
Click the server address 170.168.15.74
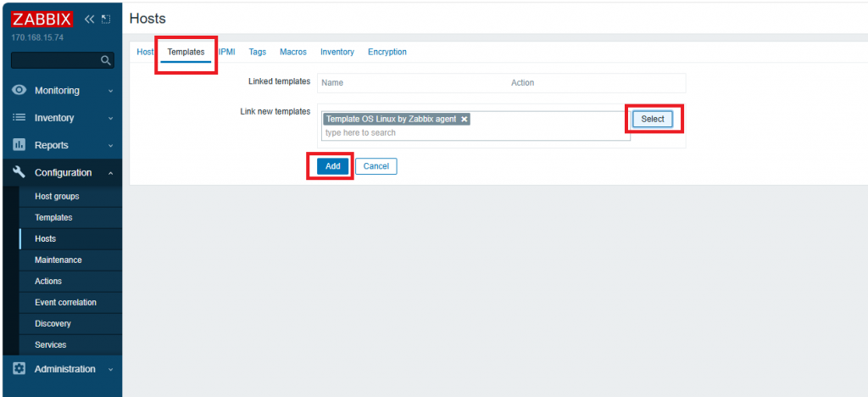tap(37, 38)
